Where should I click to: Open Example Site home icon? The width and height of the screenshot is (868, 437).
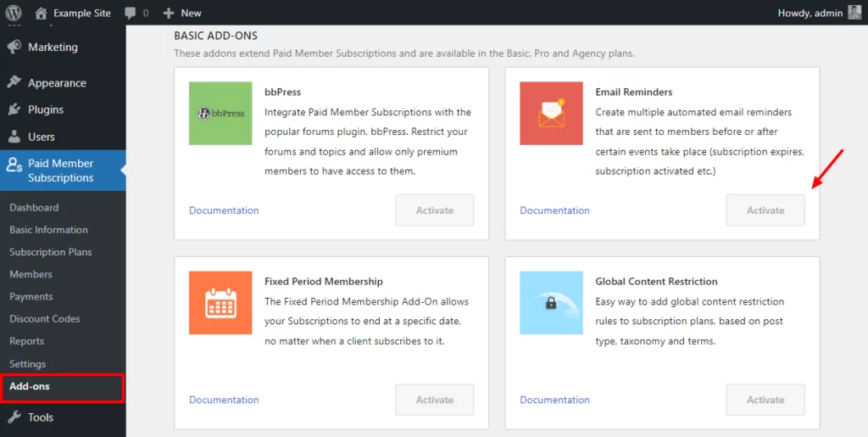[41, 13]
